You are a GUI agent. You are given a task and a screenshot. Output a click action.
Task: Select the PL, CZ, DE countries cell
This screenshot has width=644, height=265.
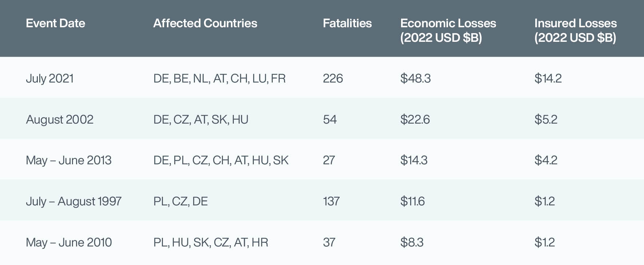click(x=180, y=201)
